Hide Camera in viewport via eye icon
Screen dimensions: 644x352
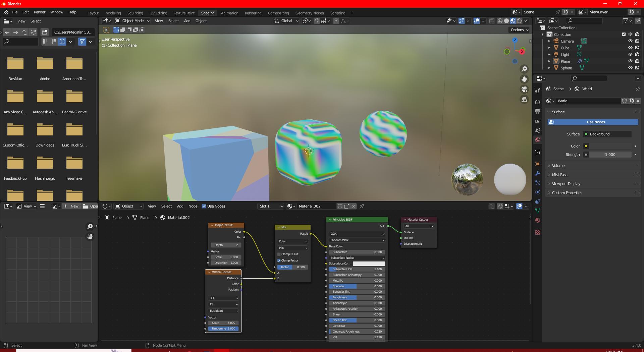630,41
